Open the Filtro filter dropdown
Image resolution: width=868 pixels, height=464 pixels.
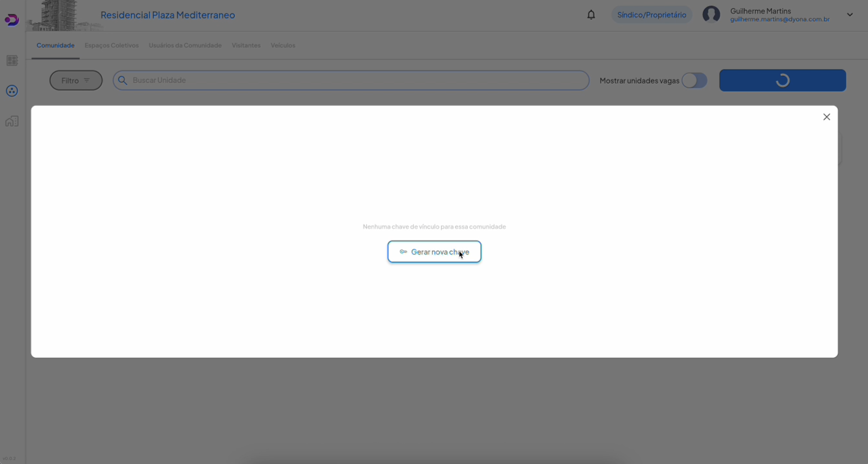point(76,80)
